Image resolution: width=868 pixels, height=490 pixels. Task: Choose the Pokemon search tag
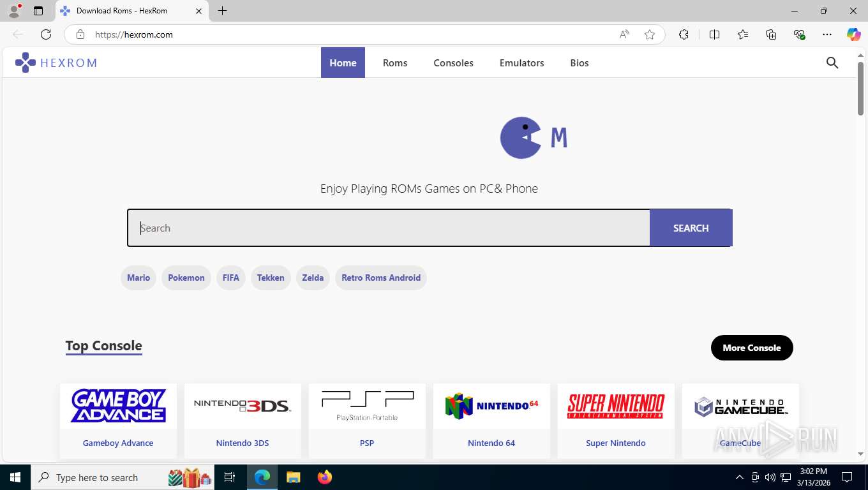(186, 278)
